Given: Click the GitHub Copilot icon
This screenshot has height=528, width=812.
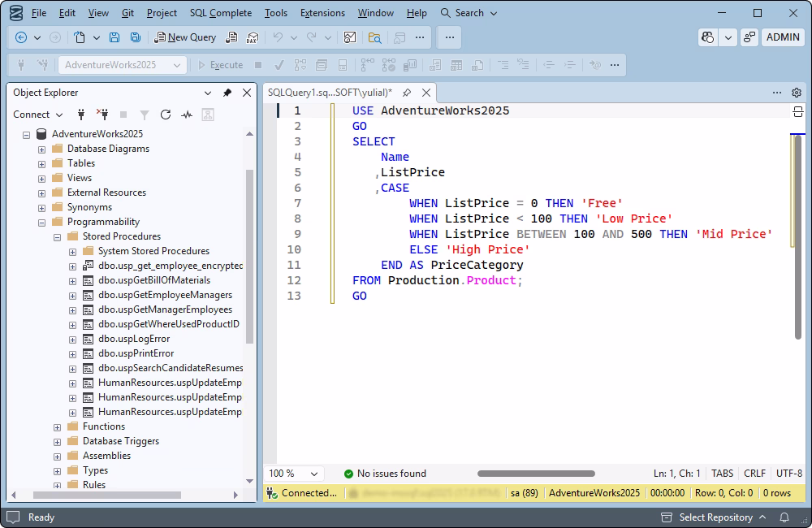Looking at the screenshot, I should (708, 37).
